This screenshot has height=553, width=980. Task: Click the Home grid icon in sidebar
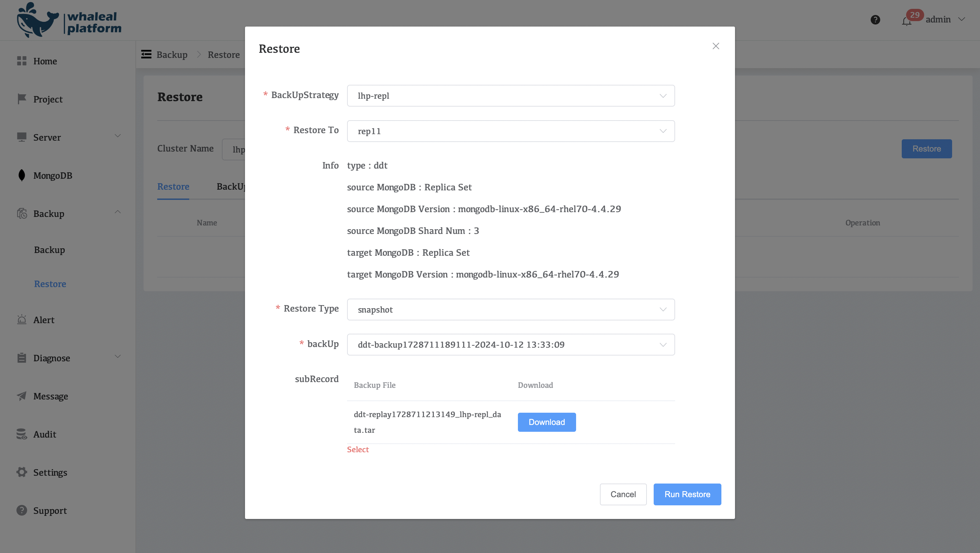pyautogui.click(x=22, y=61)
